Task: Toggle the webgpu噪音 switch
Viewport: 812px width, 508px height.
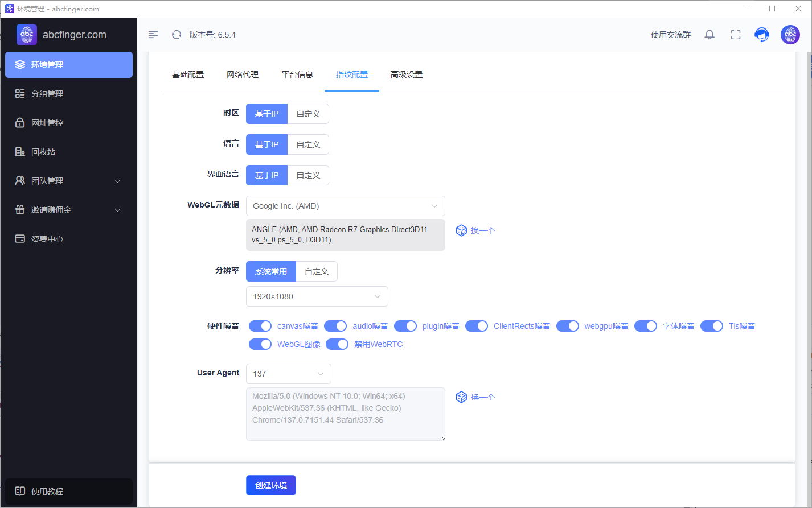Action: coord(568,326)
